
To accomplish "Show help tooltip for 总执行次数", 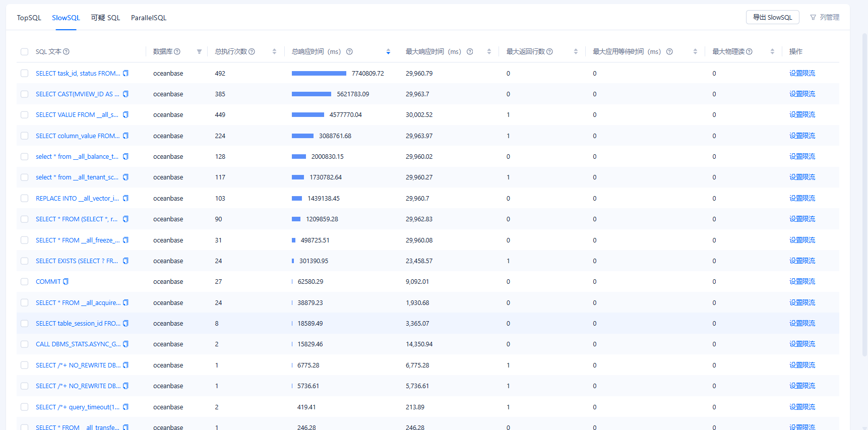I will 252,52.
